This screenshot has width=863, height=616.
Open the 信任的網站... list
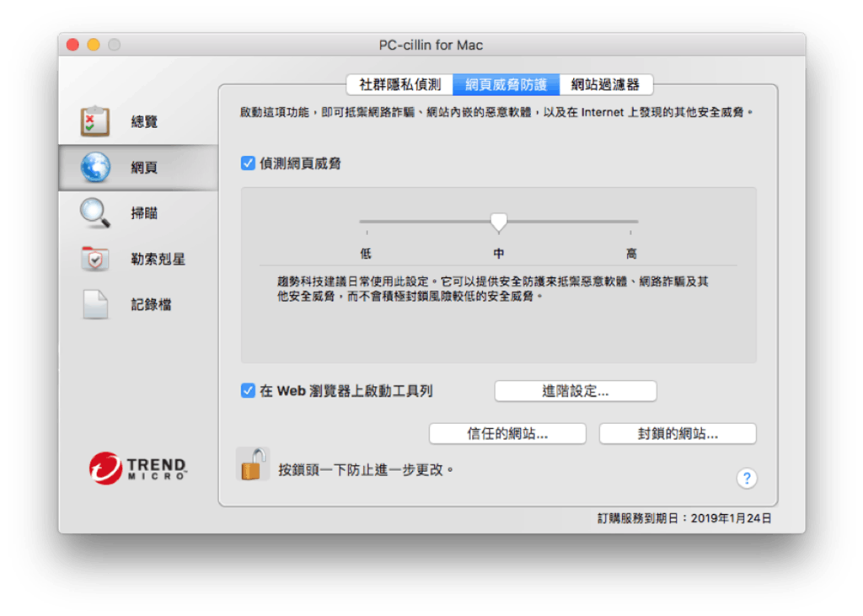(x=507, y=433)
